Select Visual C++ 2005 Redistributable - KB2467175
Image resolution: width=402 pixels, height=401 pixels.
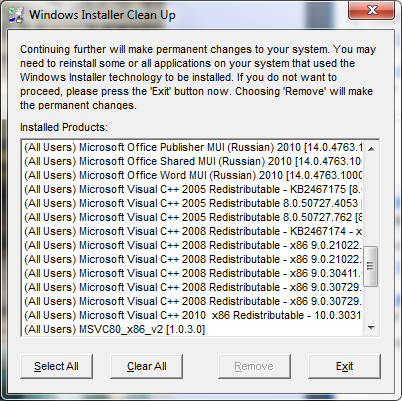click(x=193, y=189)
